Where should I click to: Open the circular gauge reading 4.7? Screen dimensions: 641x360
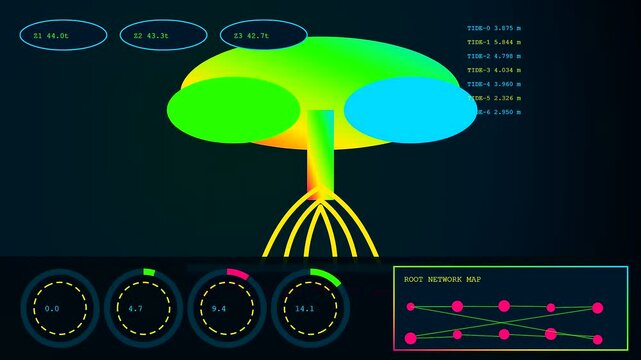point(143,308)
